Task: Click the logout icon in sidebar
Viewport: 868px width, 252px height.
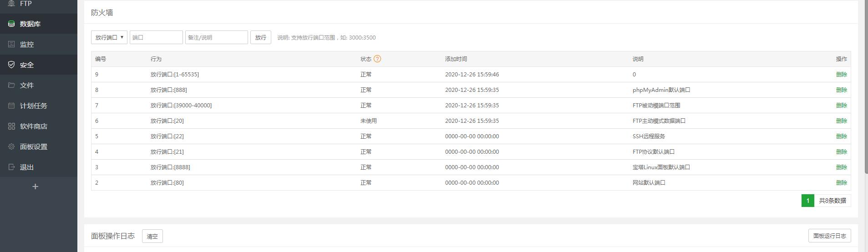Action: pyautogui.click(x=11, y=167)
